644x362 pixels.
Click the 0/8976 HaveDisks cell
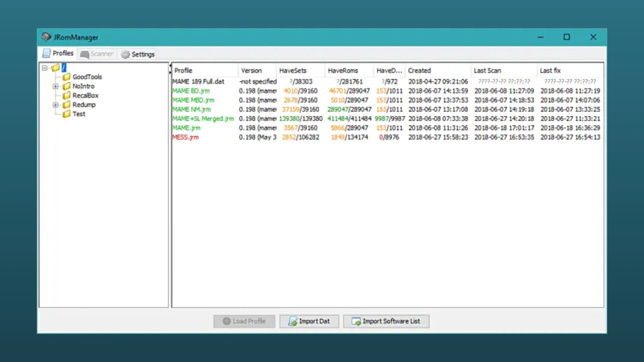point(389,137)
